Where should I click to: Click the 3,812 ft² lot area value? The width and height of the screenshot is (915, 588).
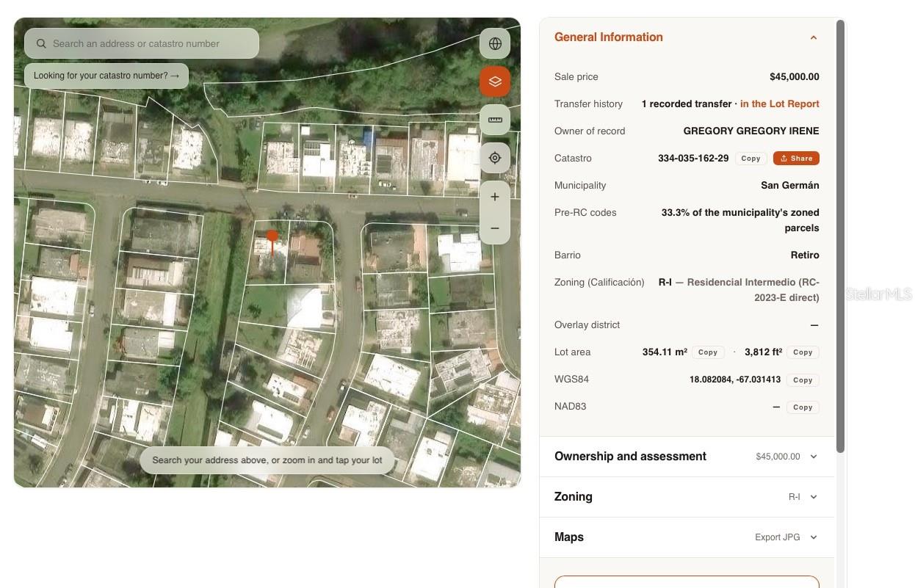763,352
